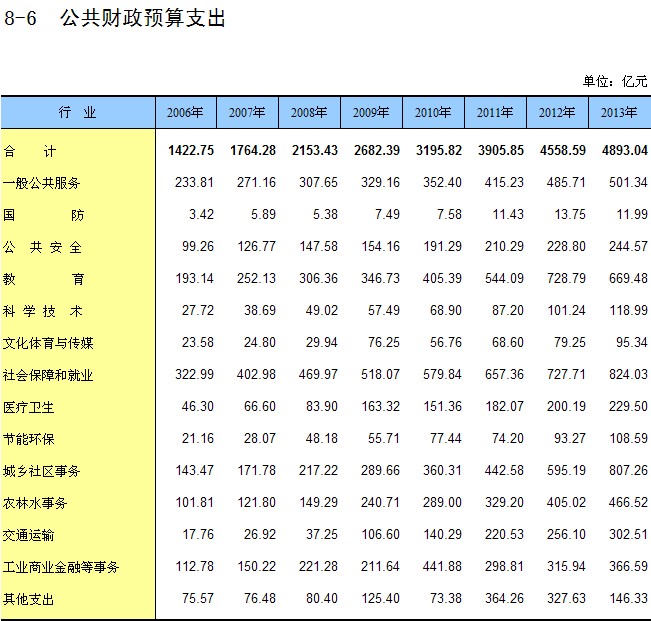
Task: Click the 2008年 column header
Action: [x=309, y=112]
